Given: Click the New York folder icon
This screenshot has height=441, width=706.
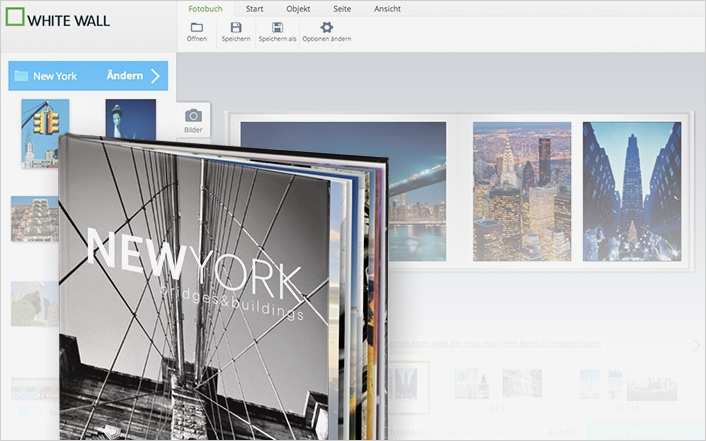Looking at the screenshot, I should click(x=21, y=75).
